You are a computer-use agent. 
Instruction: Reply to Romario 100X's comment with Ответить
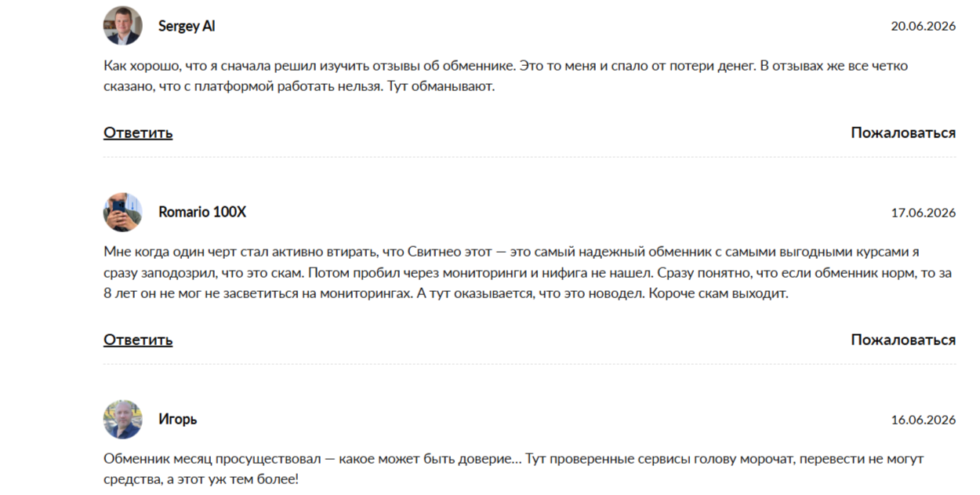138,340
